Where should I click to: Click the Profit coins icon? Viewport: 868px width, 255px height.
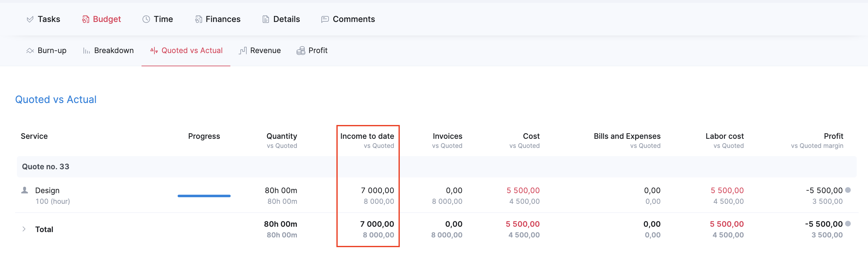[x=301, y=51]
